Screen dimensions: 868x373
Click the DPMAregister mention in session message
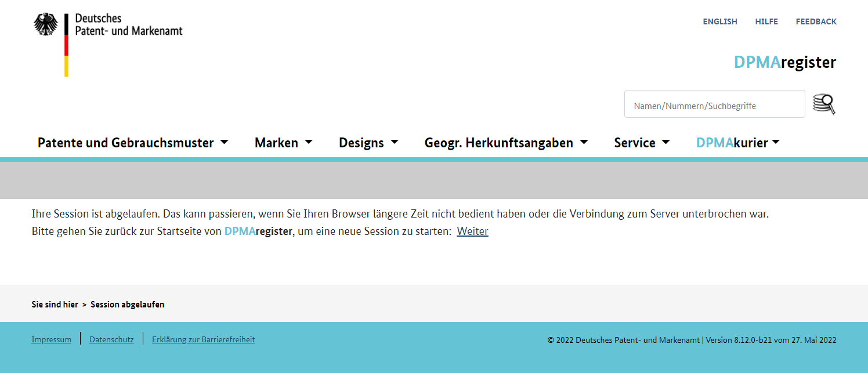coord(258,231)
